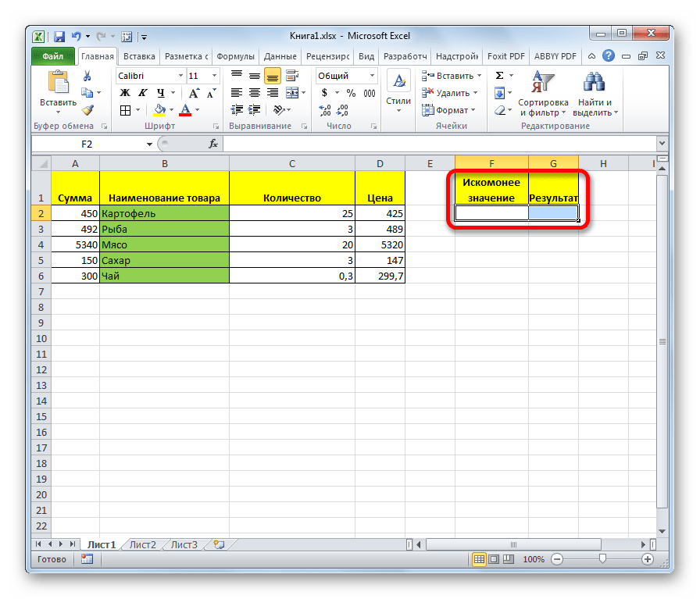700x599 pixels.
Task: Activate the Format Painter brush
Action: [x=87, y=110]
